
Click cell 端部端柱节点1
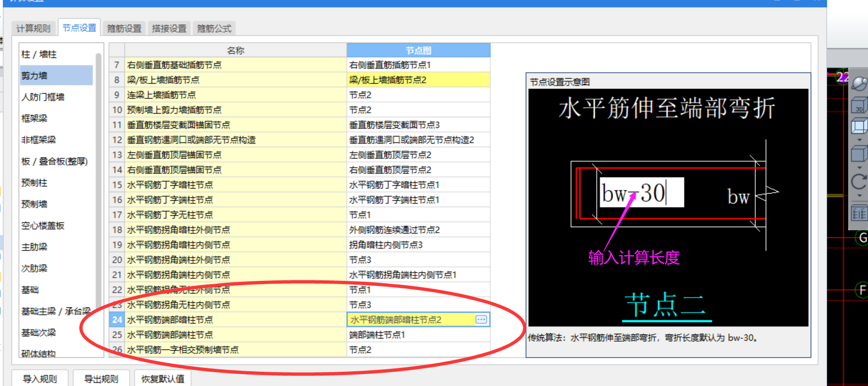[x=419, y=335]
